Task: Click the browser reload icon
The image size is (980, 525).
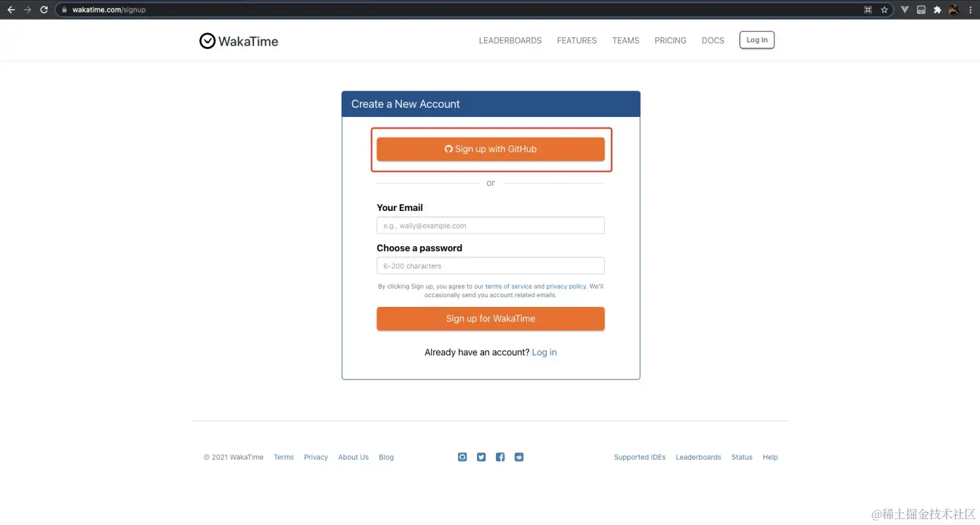Action: point(44,9)
